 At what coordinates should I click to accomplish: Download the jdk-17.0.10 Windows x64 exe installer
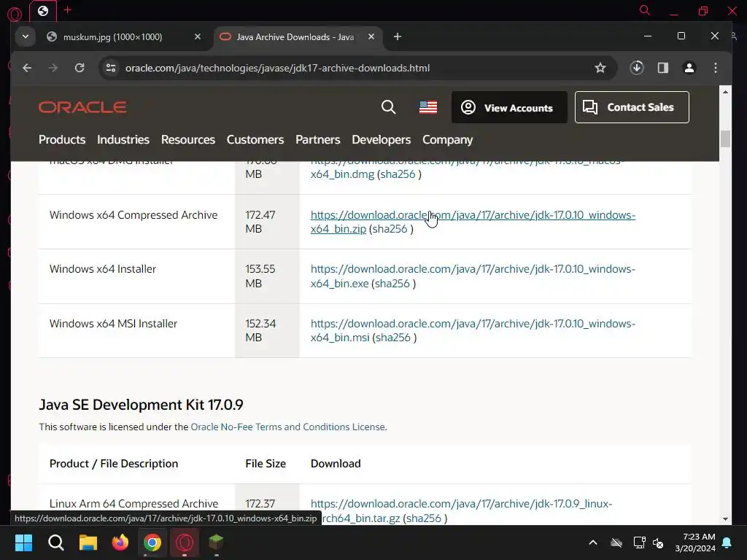(x=473, y=269)
